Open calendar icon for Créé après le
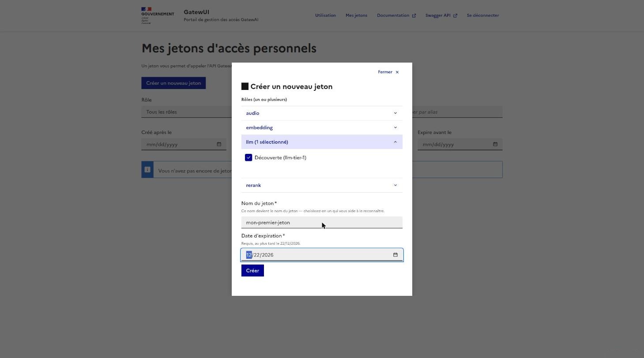The height and width of the screenshot is (358, 644). tap(219, 144)
